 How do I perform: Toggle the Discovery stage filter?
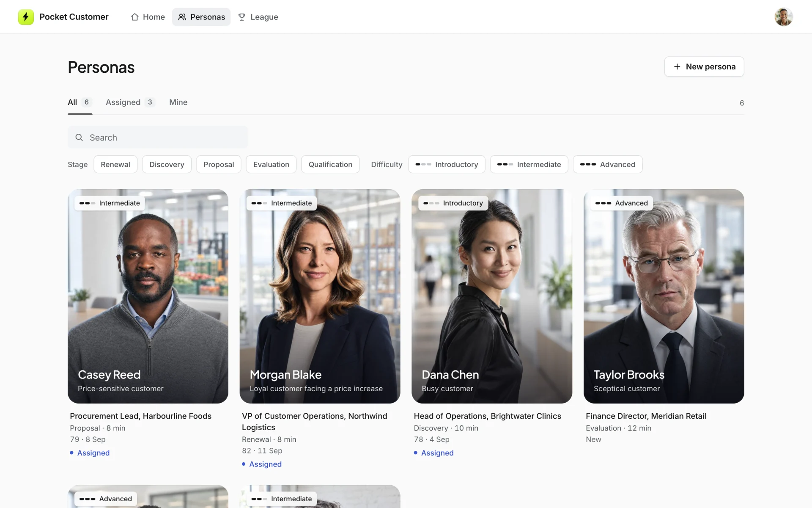[167, 165]
